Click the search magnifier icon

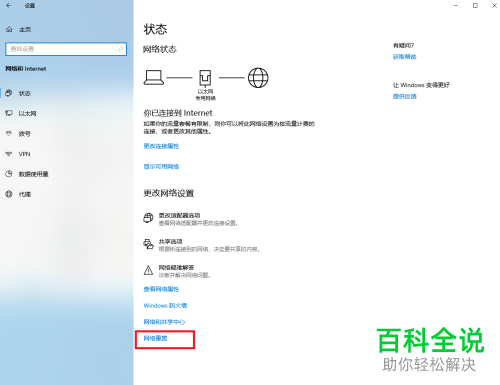click(x=120, y=49)
